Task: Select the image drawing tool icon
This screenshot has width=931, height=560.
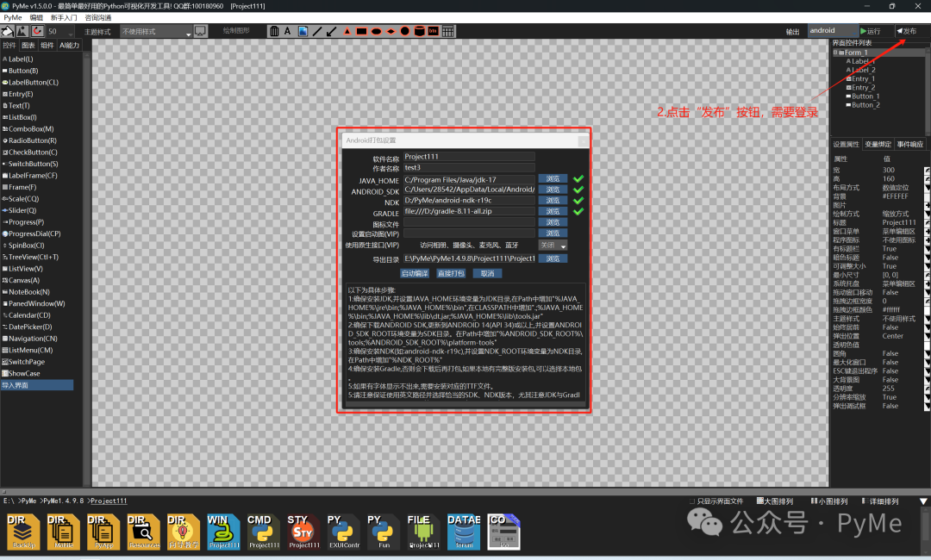Action: tap(303, 31)
